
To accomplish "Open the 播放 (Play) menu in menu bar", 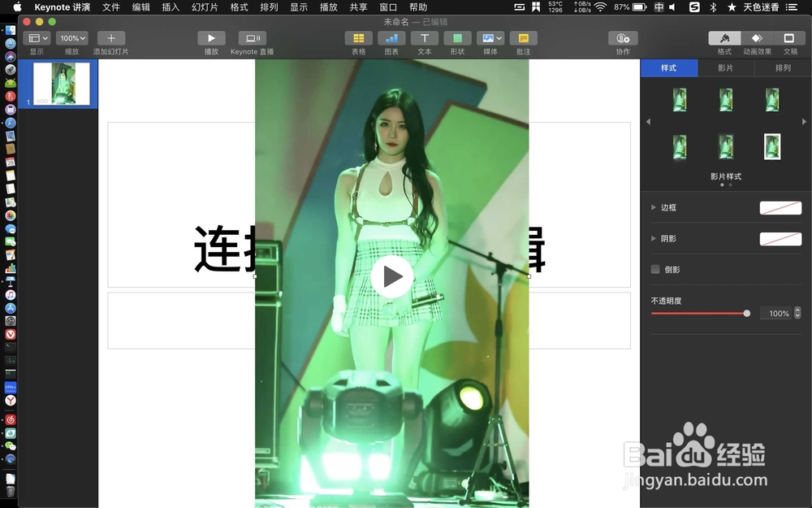I will (328, 7).
